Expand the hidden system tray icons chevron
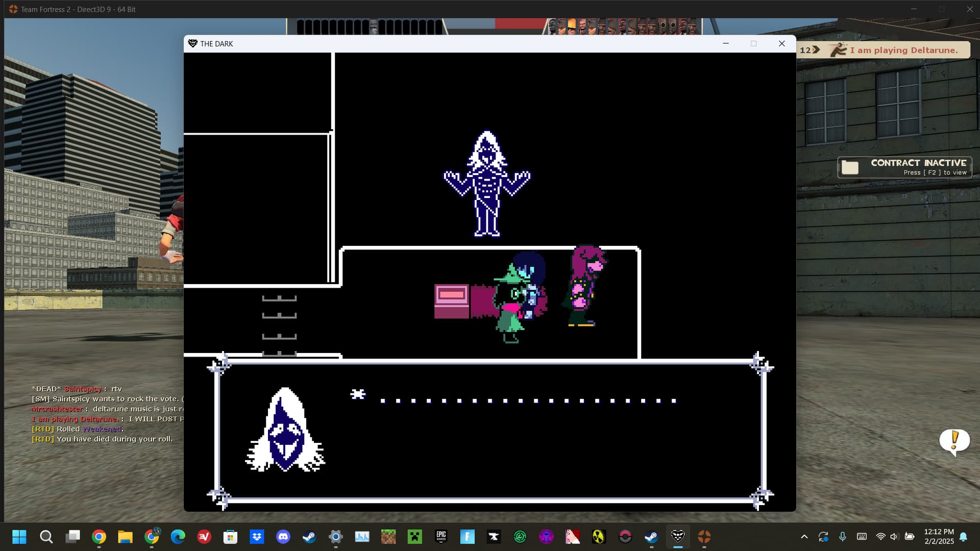The width and height of the screenshot is (980, 551). [x=804, y=537]
